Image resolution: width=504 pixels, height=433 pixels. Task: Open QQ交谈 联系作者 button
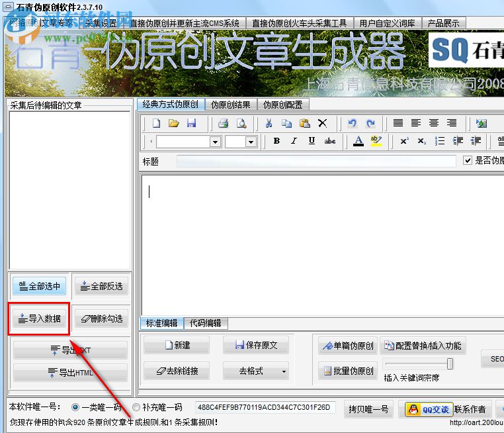click(445, 409)
